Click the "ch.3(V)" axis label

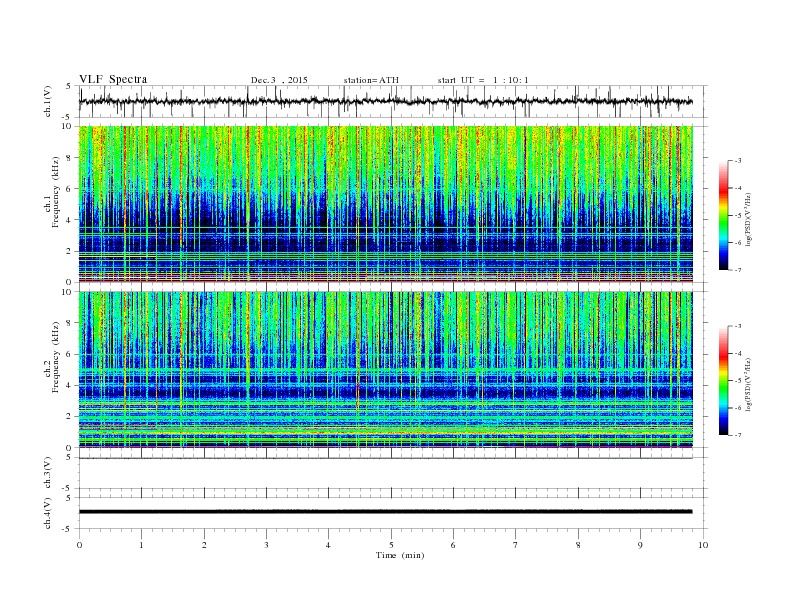click(x=47, y=473)
